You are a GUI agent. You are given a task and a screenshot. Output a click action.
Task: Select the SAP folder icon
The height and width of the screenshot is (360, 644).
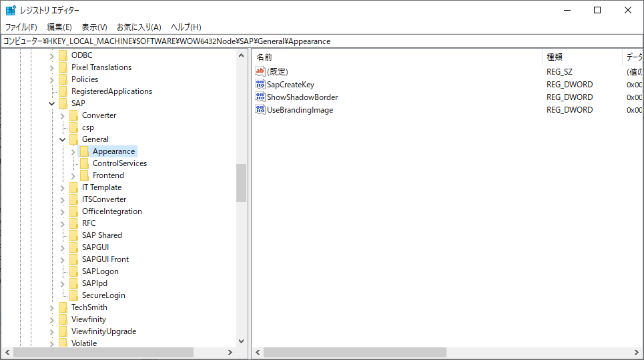(x=63, y=103)
